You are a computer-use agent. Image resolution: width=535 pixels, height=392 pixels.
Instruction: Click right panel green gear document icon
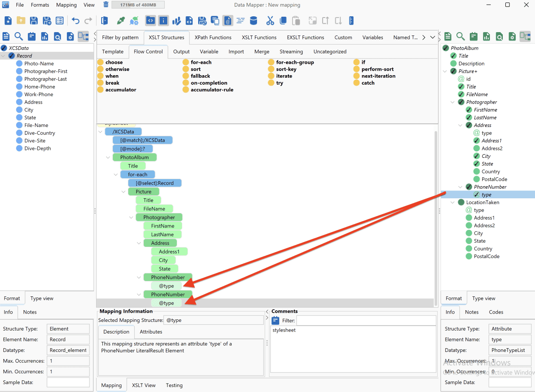[x=512, y=36]
